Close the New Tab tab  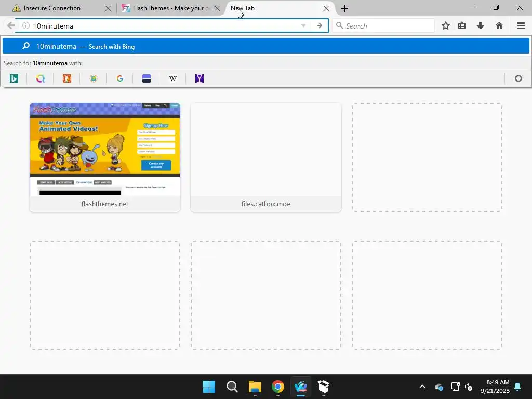tap(326, 8)
